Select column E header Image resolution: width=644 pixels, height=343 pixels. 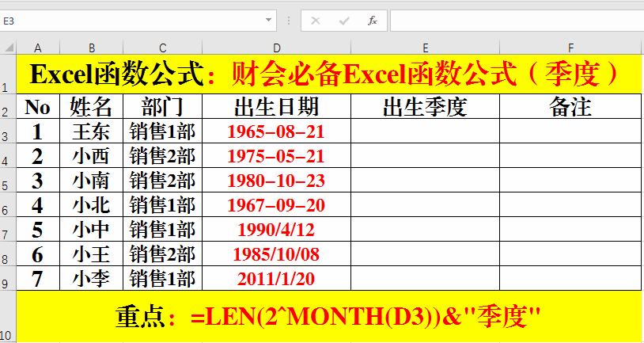(426, 48)
